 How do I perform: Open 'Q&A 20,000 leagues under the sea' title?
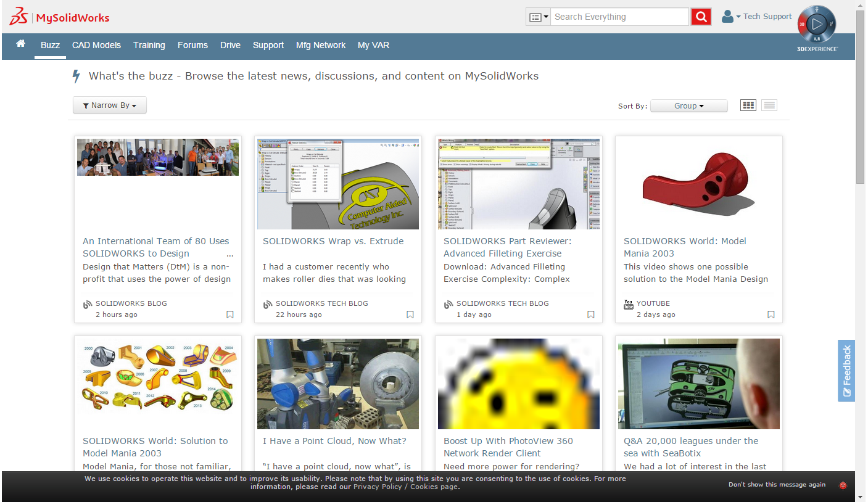[691, 447]
